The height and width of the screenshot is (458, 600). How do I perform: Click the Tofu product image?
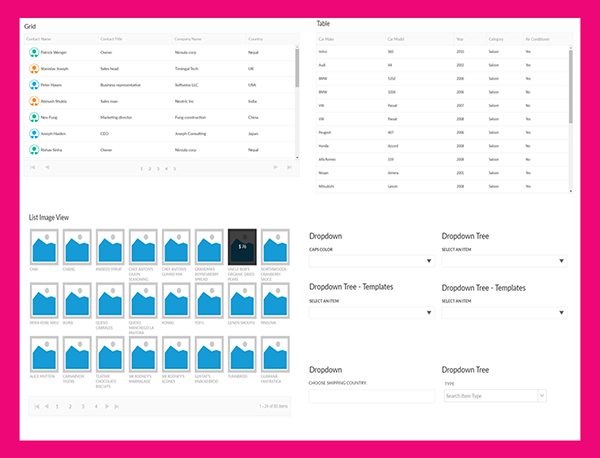point(209,301)
